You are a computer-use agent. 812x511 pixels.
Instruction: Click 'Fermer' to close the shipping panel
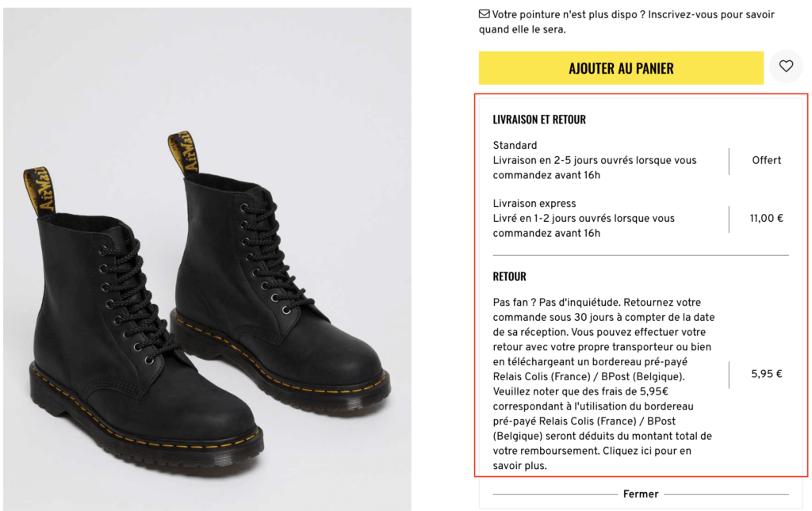point(640,494)
